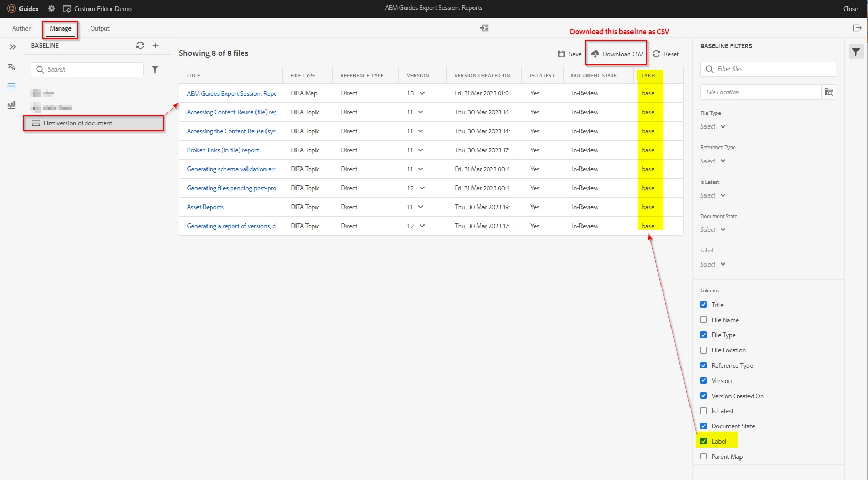The image size is (868, 480).
Task: Select 'First version of document' baseline
Action: coord(93,123)
